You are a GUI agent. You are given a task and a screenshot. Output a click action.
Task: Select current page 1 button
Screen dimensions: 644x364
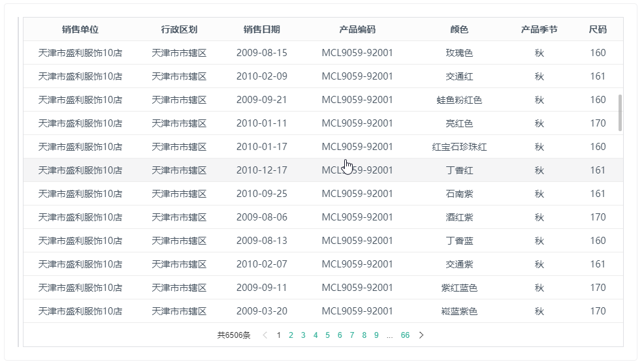coord(279,335)
